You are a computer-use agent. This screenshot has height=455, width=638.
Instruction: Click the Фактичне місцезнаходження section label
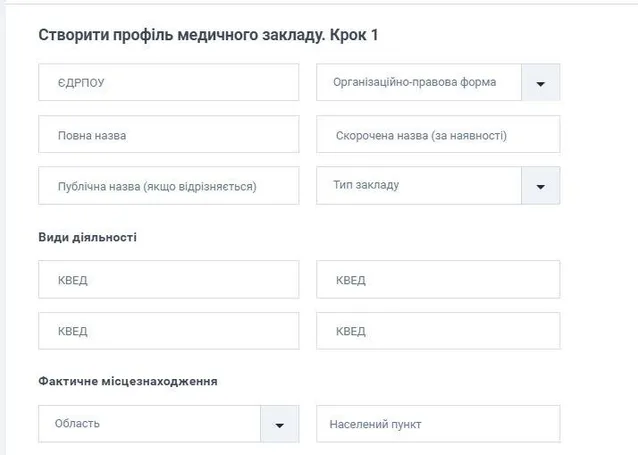[128, 381]
